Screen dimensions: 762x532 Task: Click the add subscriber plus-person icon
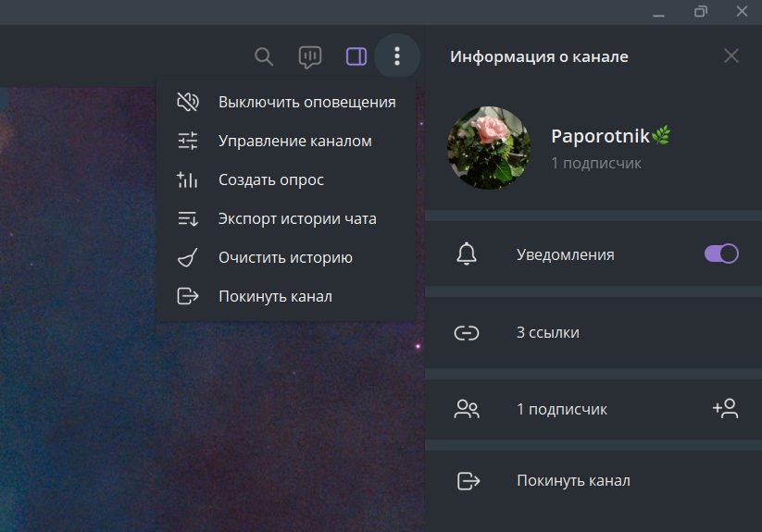[726, 409]
